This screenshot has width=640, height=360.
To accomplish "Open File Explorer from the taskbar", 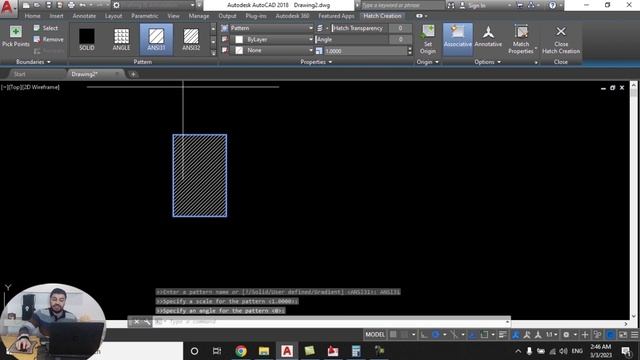I will tap(264, 351).
